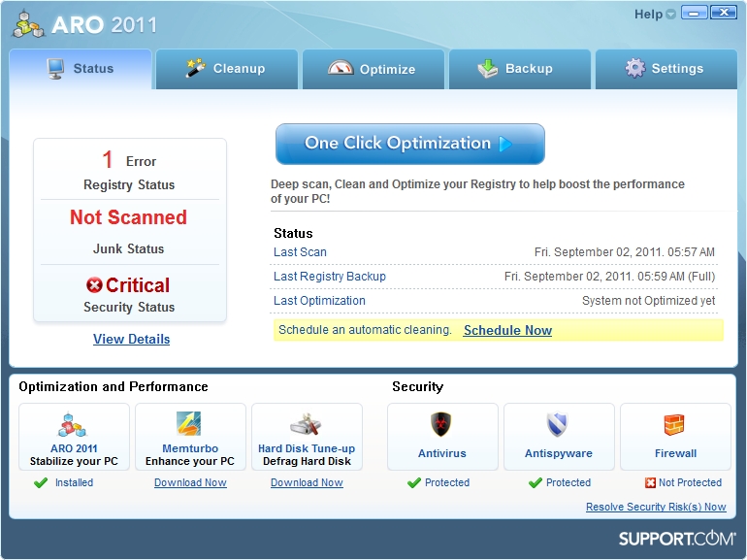
Task: Click green checkmark beside Installed
Action: [41, 482]
